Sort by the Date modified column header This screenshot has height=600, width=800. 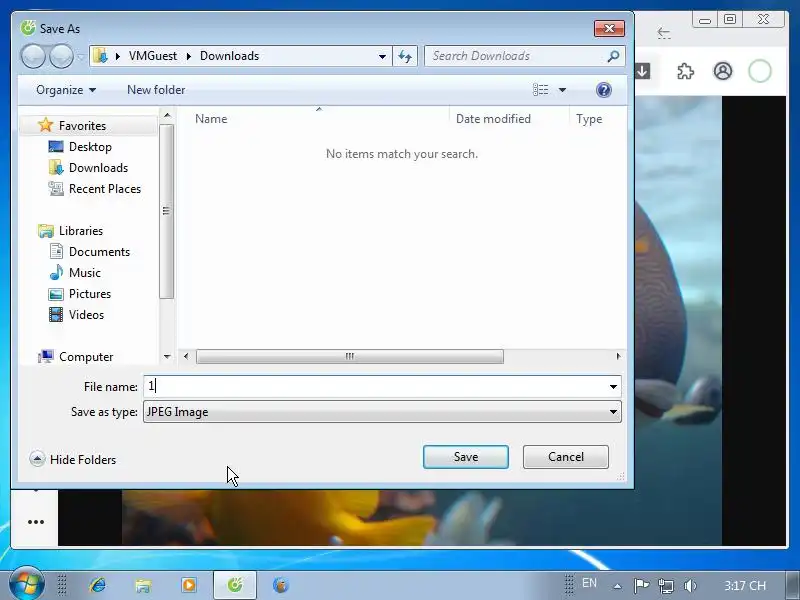tap(493, 119)
